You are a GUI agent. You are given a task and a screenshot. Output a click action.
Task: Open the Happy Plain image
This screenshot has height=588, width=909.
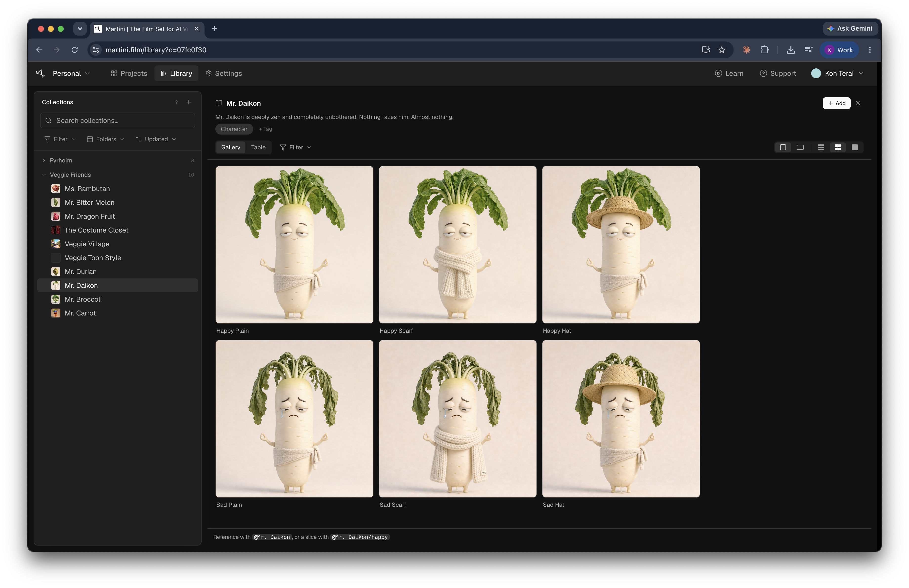coord(294,245)
